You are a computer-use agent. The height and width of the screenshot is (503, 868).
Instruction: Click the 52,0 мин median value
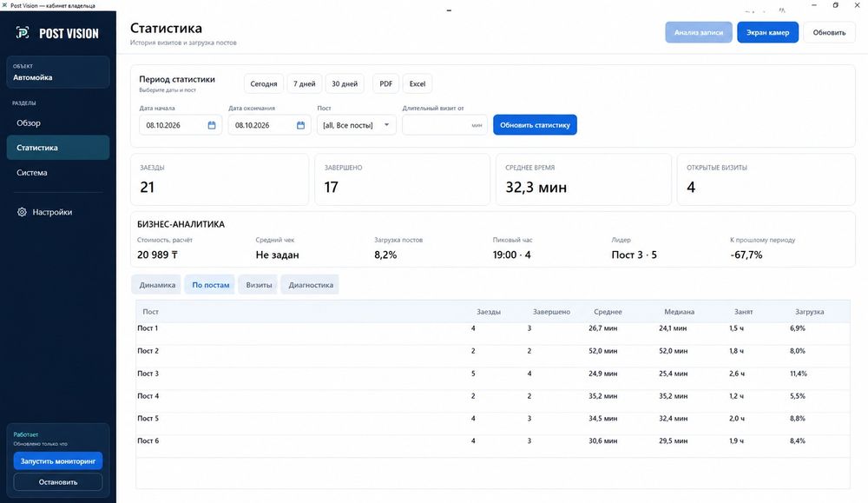click(x=674, y=351)
